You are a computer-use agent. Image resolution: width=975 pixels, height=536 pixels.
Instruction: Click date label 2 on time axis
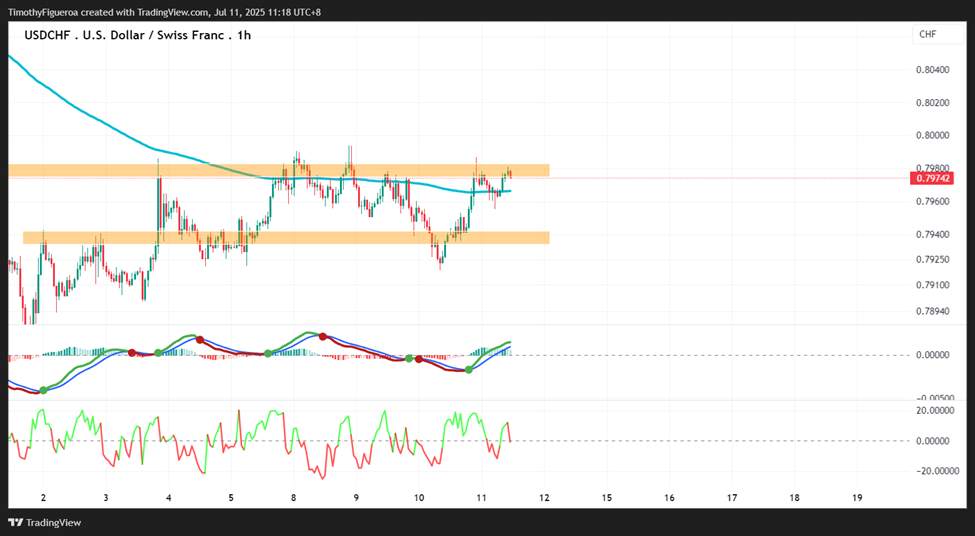42,498
